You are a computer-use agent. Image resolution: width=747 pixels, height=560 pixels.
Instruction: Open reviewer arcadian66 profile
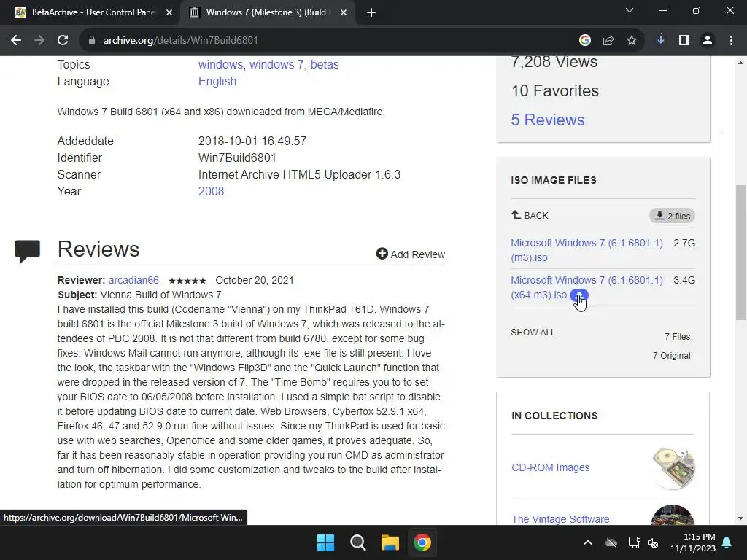point(133,280)
